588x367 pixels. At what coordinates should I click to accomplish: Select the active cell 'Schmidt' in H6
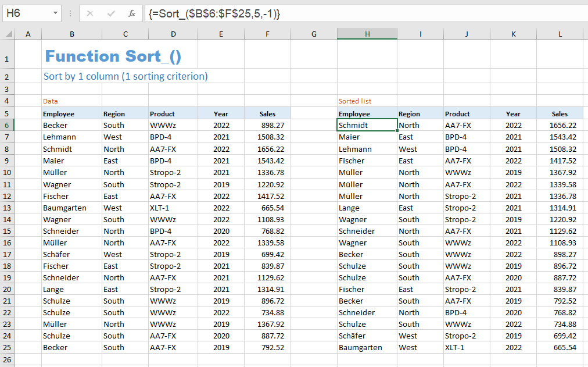click(367, 125)
